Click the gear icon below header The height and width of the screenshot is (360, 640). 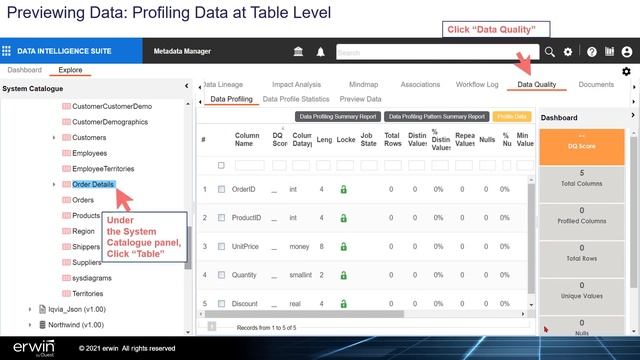click(x=626, y=71)
